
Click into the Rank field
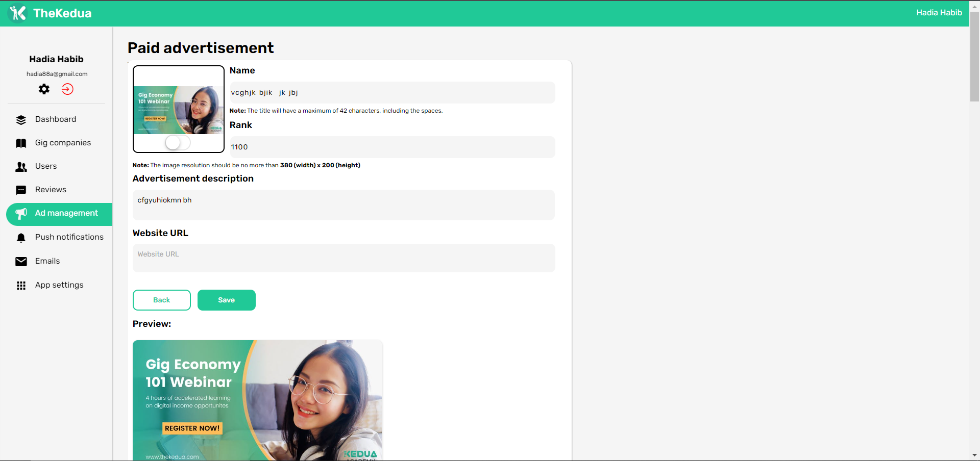pyautogui.click(x=392, y=147)
